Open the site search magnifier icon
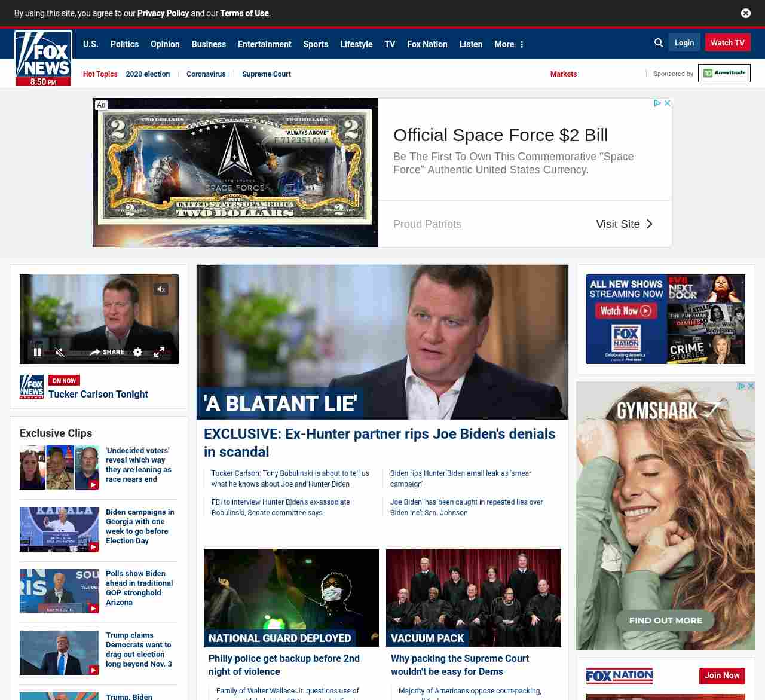This screenshot has height=700, width=765. pyautogui.click(x=659, y=43)
